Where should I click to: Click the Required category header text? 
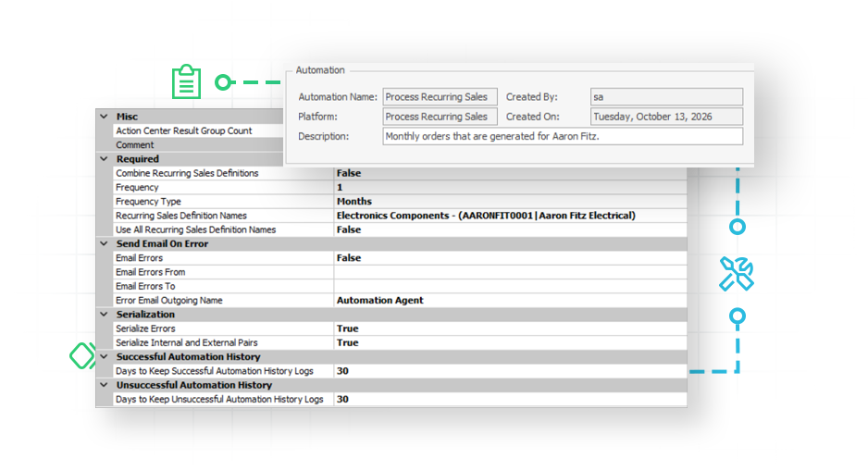(x=137, y=159)
